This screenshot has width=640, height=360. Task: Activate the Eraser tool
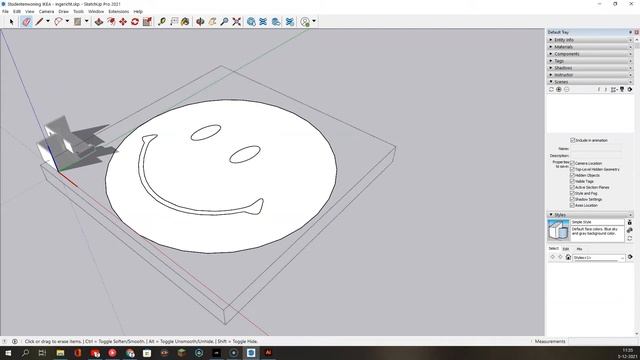click(27, 22)
